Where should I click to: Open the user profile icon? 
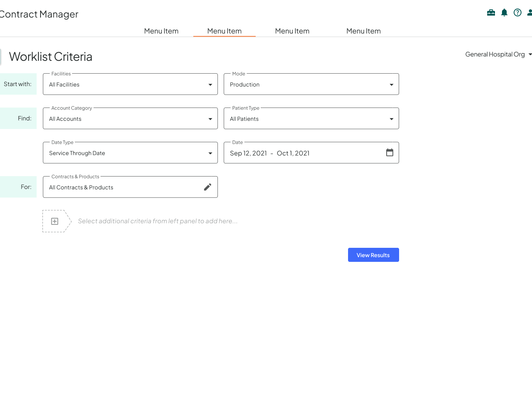530,12
